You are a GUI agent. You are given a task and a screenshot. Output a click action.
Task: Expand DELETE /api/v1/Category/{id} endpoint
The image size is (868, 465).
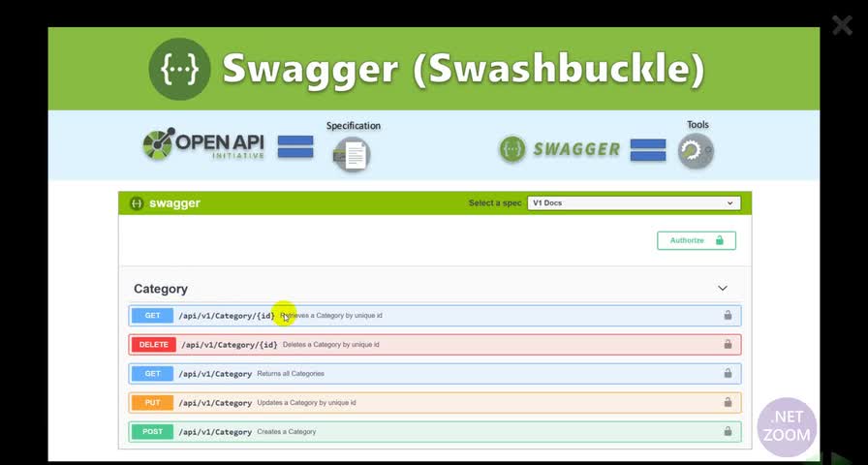pyautogui.click(x=435, y=344)
